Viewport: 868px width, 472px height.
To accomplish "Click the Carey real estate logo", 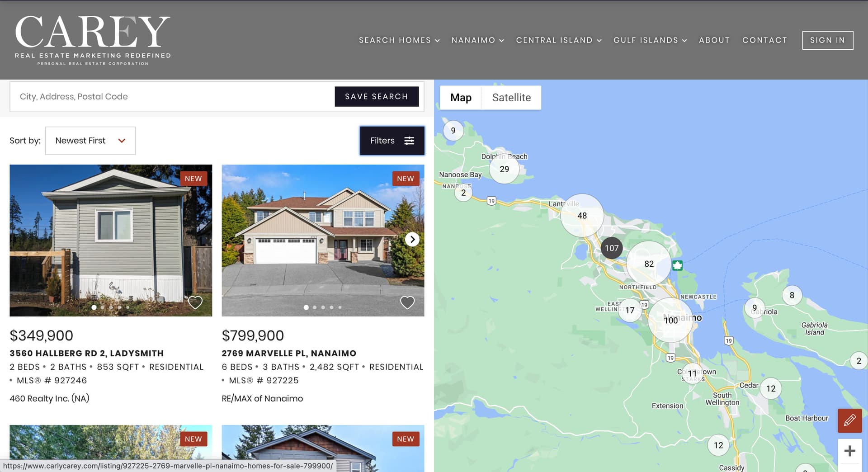I will point(93,40).
